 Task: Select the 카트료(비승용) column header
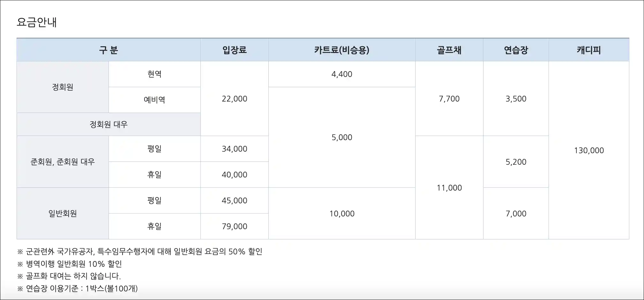point(342,50)
